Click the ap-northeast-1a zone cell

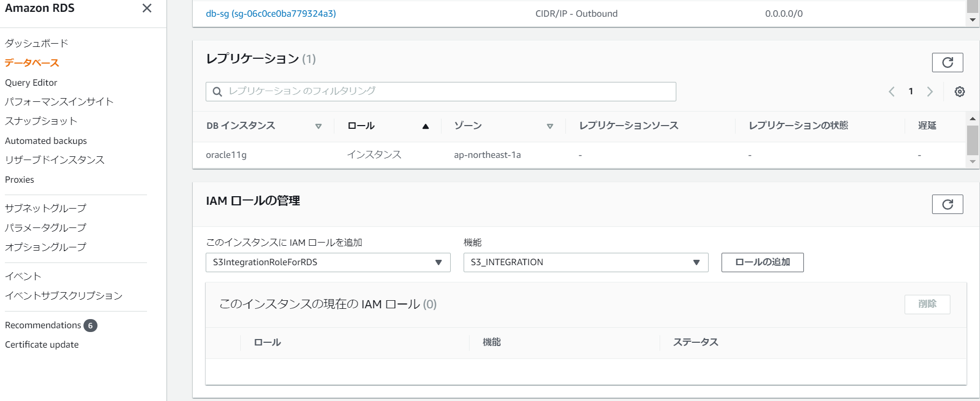487,155
